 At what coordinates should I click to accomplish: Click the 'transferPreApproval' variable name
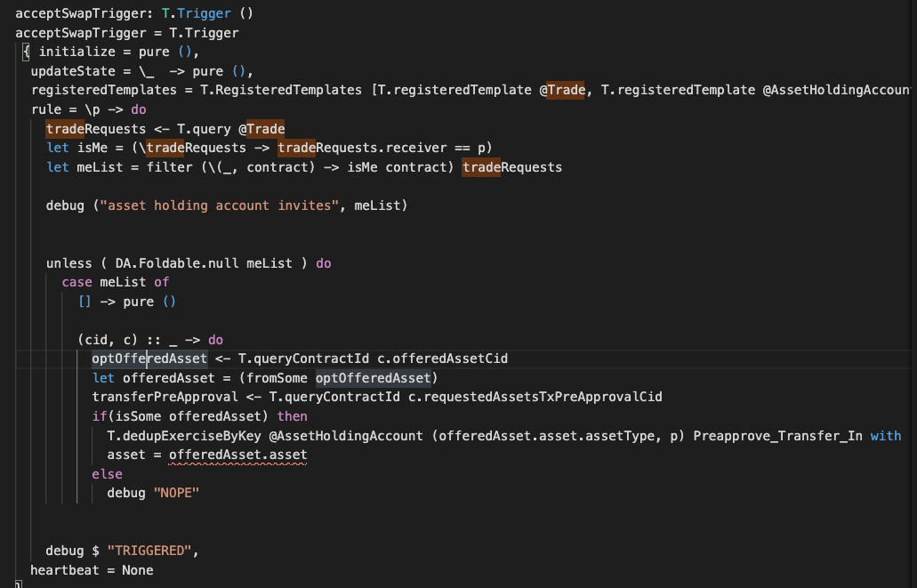(x=165, y=397)
